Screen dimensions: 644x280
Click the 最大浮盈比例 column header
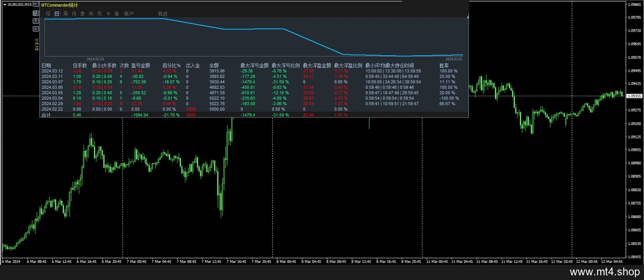click(348, 65)
